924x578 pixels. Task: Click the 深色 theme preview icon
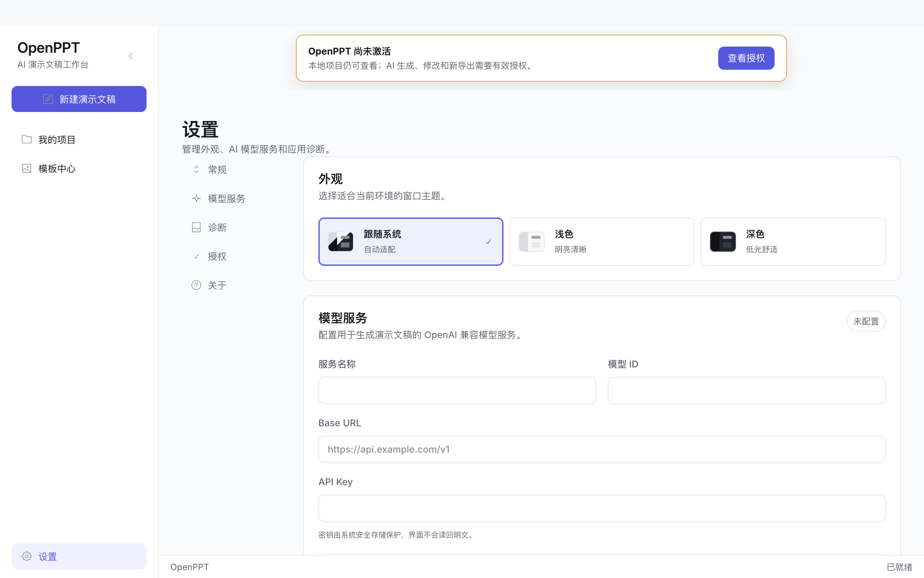(x=723, y=242)
